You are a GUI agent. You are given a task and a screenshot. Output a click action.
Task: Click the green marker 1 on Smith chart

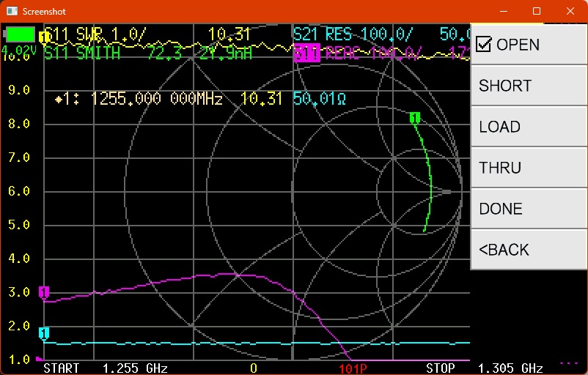(x=415, y=118)
